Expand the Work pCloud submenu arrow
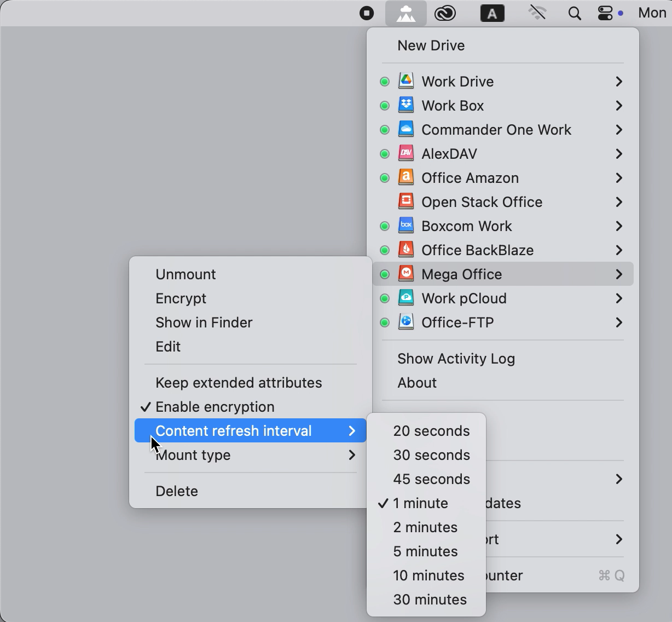This screenshot has height=622, width=672. click(x=619, y=298)
